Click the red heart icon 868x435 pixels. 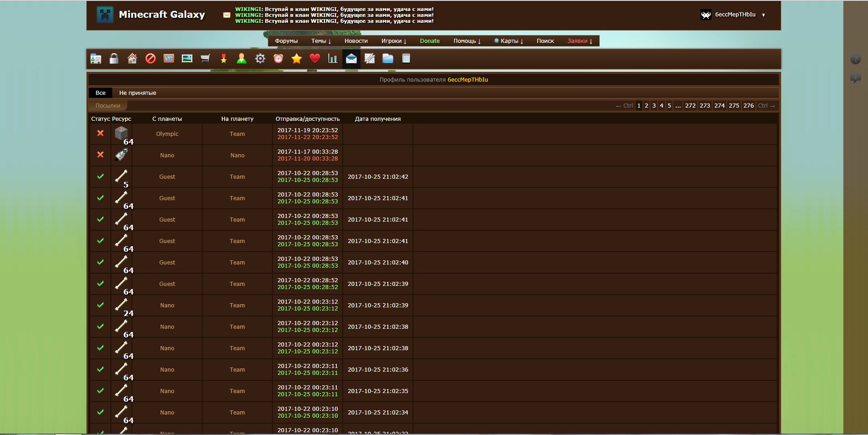click(x=315, y=58)
